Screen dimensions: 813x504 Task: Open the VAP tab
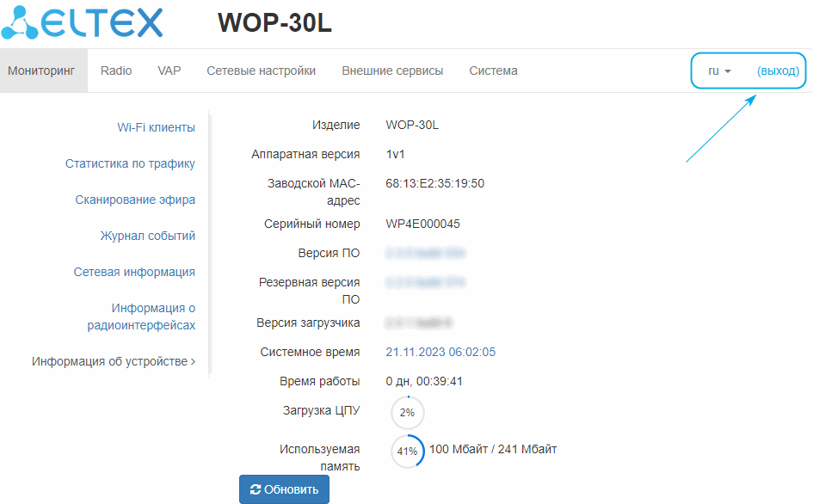[x=169, y=71]
